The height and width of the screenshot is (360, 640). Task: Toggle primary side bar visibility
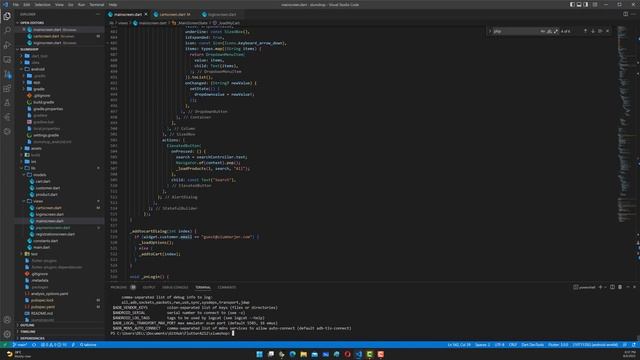(572, 4)
